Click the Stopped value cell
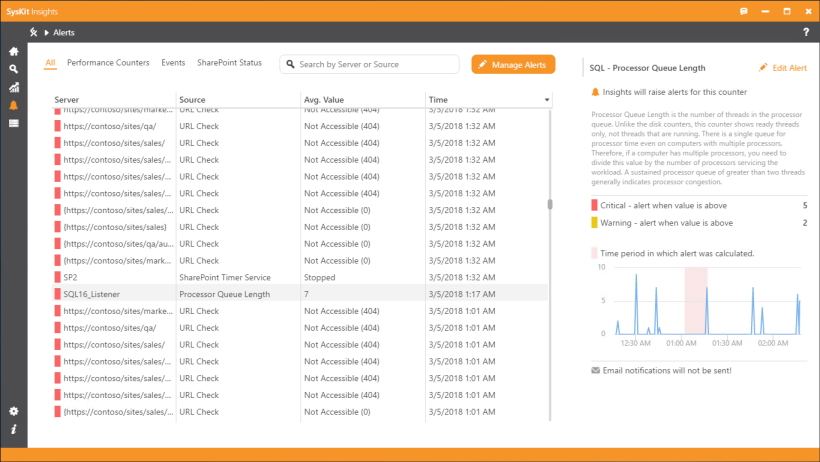 pos(320,277)
